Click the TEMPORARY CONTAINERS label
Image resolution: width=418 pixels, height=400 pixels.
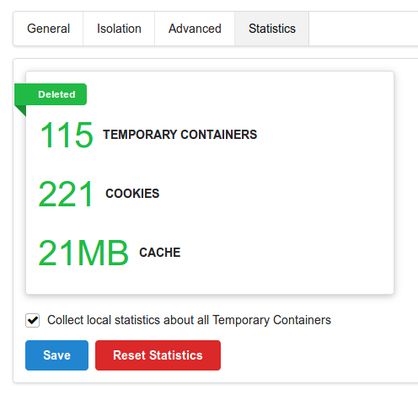180,135
